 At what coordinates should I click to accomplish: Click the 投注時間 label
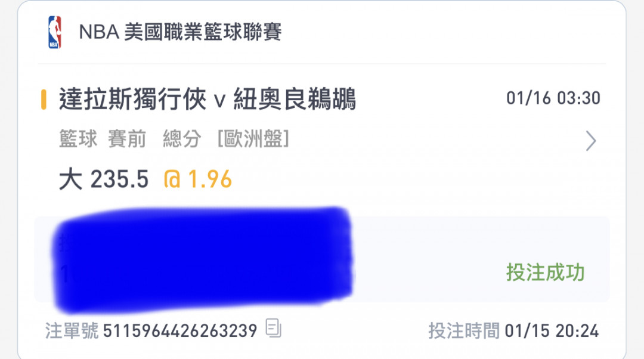(x=464, y=330)
